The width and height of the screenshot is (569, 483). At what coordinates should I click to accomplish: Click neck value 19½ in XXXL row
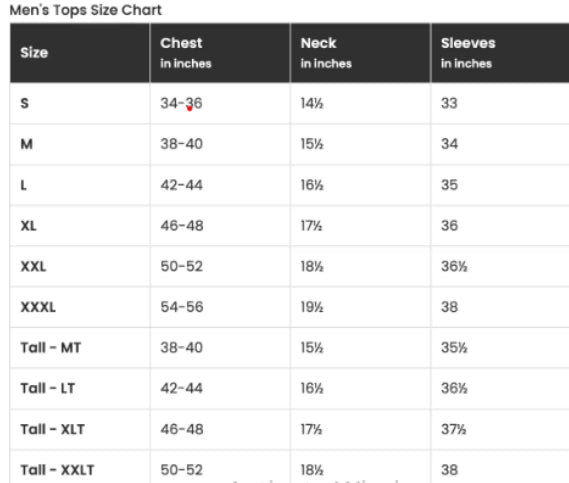coord(312,307)
